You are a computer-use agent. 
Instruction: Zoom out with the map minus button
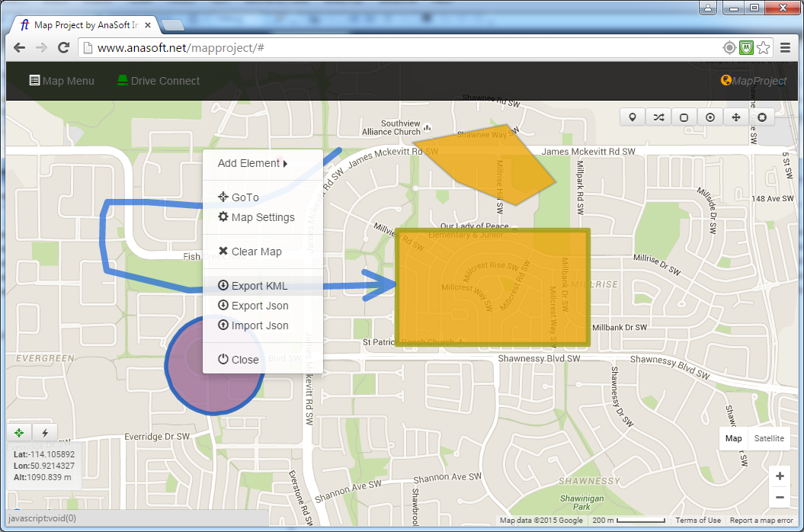[x=780, y=497]
